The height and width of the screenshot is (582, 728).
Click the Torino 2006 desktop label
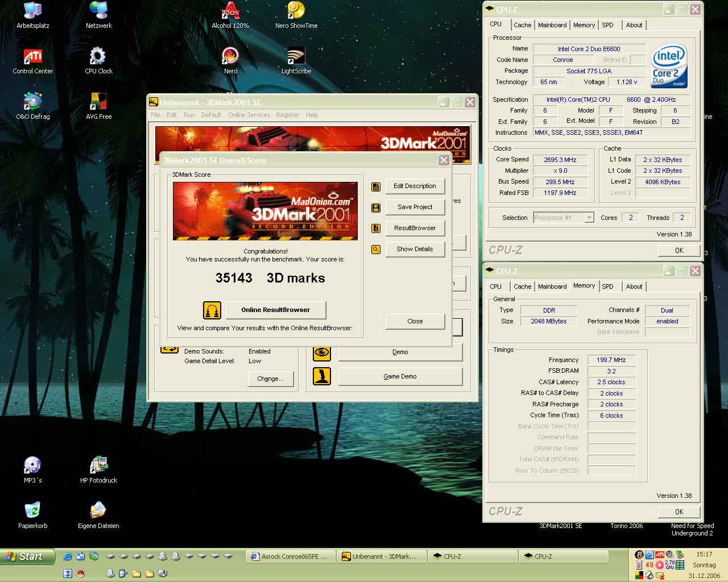click(627, 526)
